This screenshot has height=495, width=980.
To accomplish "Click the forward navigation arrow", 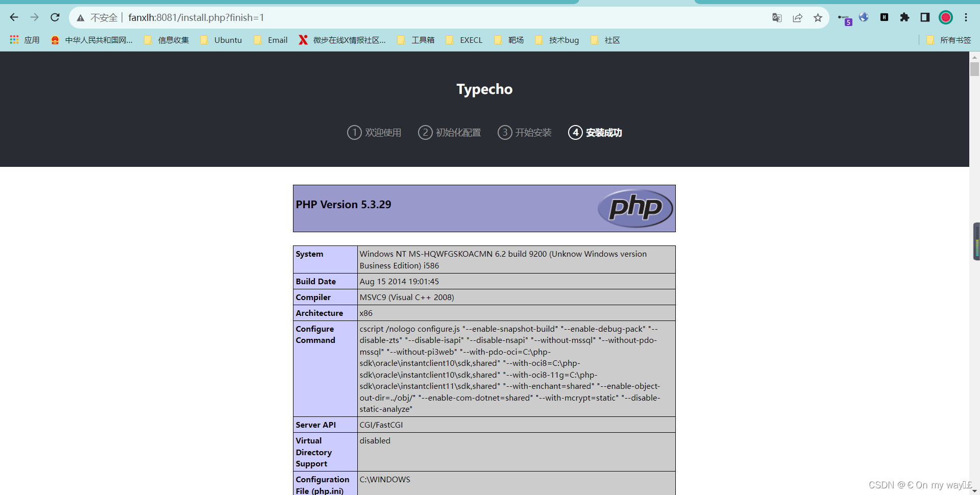I will (x=34, y=17).
